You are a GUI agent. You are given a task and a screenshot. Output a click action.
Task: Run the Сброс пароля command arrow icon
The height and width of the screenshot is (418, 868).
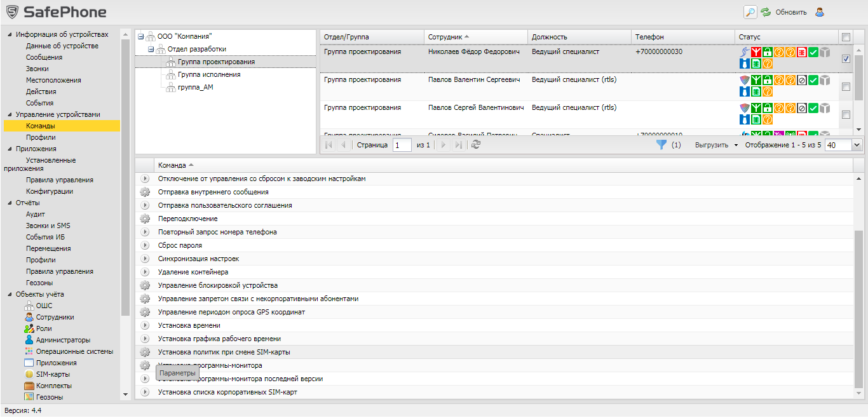[x=145, y=245]
